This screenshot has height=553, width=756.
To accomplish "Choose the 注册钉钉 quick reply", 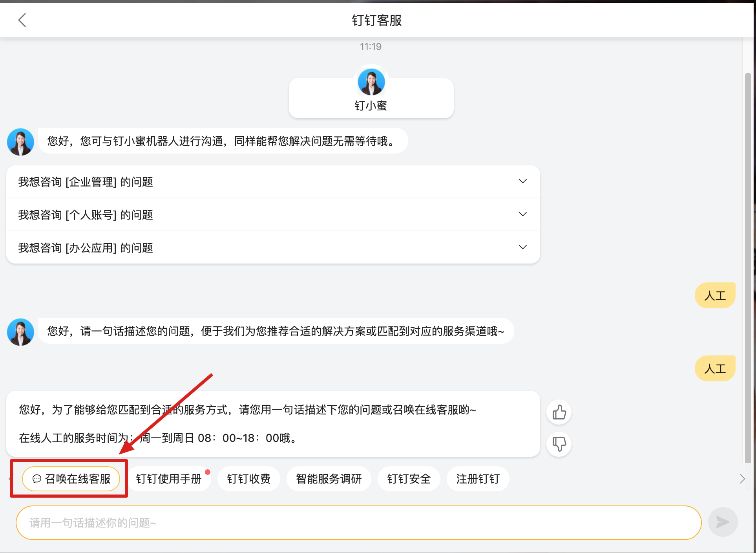I will pos(478,479).
